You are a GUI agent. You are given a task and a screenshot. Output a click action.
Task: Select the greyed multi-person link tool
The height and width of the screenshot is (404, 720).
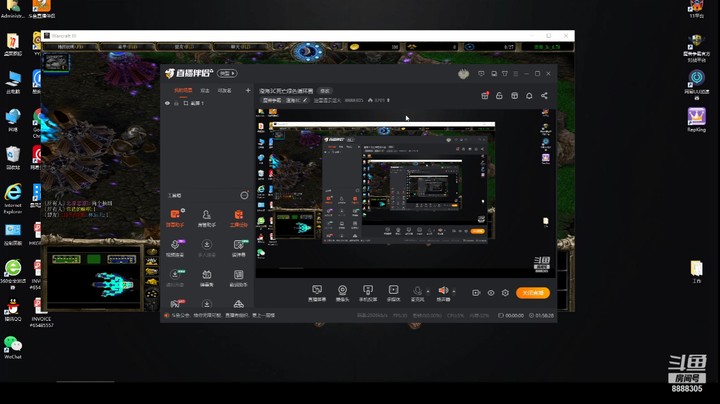click(x=207, y=248)
